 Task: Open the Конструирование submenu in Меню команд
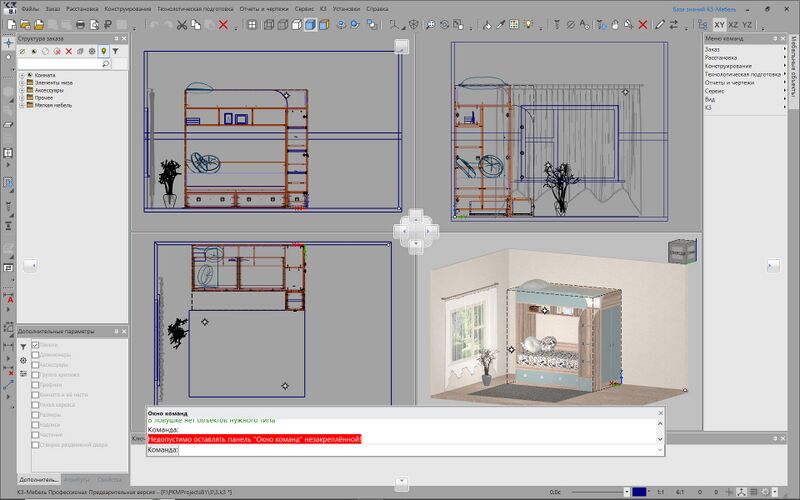point(745,66)
